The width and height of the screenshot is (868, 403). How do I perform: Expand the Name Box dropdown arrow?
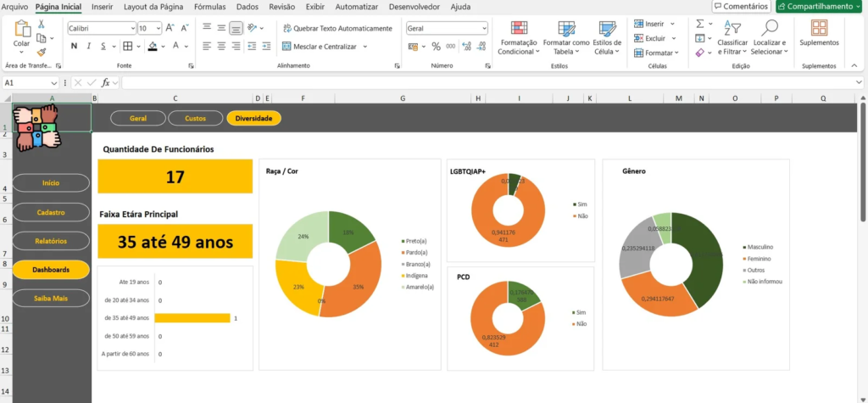54,83
